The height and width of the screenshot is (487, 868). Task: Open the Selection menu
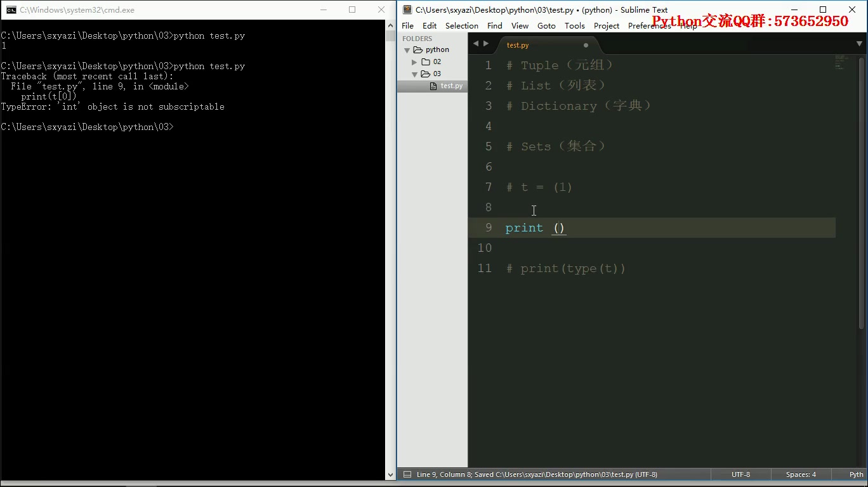[x=462, y=25]
